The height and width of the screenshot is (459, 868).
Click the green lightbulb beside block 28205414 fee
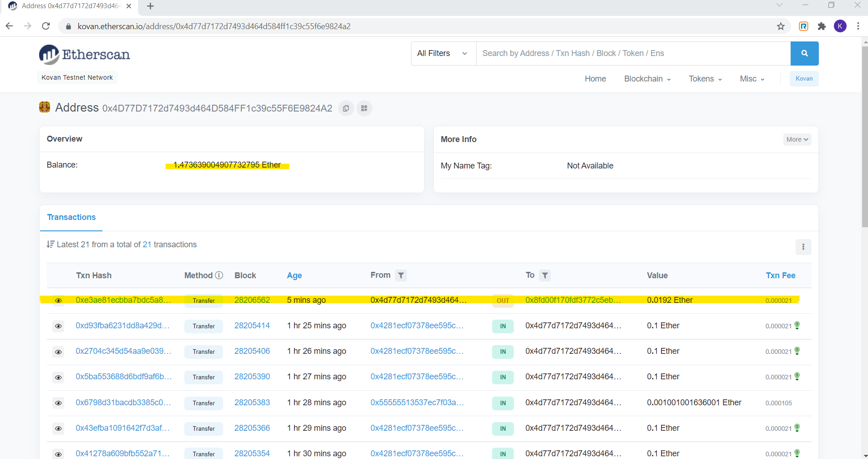(797, 325)
